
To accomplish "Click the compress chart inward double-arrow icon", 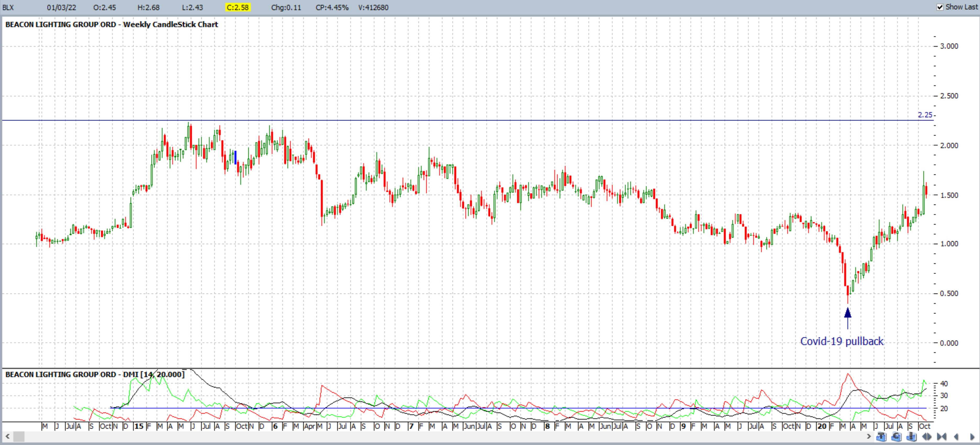I will pyautogui.click(x=942, y=437).
